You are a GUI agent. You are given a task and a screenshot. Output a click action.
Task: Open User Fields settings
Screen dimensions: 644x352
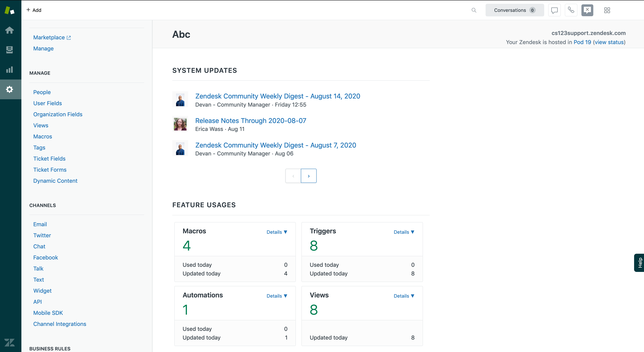(x=48, y=103)
